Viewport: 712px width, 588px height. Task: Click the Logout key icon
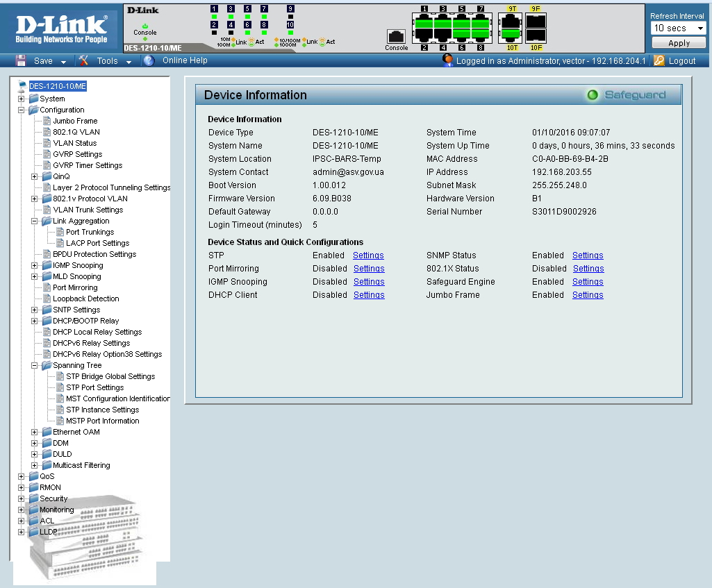pyautogui.click(x=659, y=61)
